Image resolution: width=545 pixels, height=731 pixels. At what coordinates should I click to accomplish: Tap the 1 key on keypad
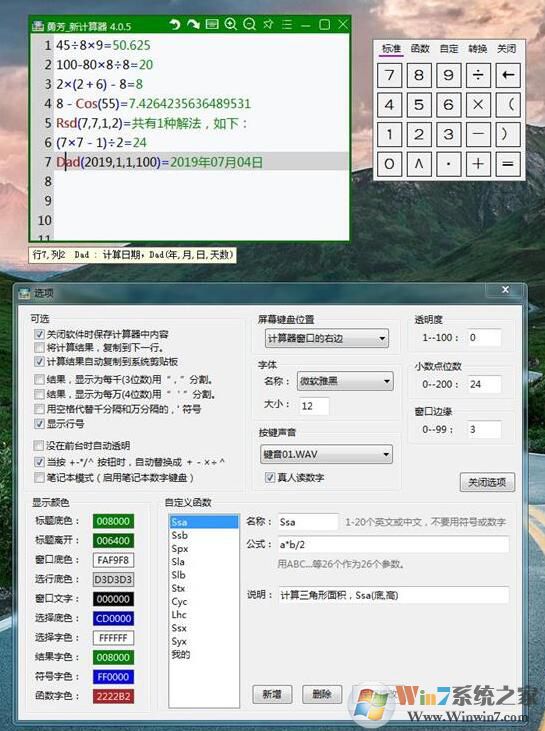click(x=389, y=134)
